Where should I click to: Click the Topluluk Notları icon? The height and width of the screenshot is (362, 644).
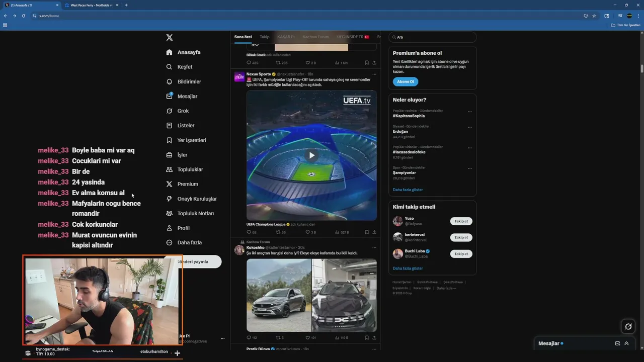tap(169, 213)
